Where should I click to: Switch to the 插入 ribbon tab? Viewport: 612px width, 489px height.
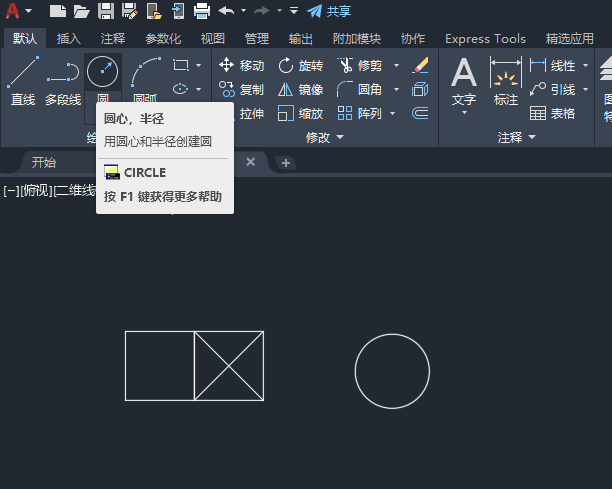tap(69, 39)
